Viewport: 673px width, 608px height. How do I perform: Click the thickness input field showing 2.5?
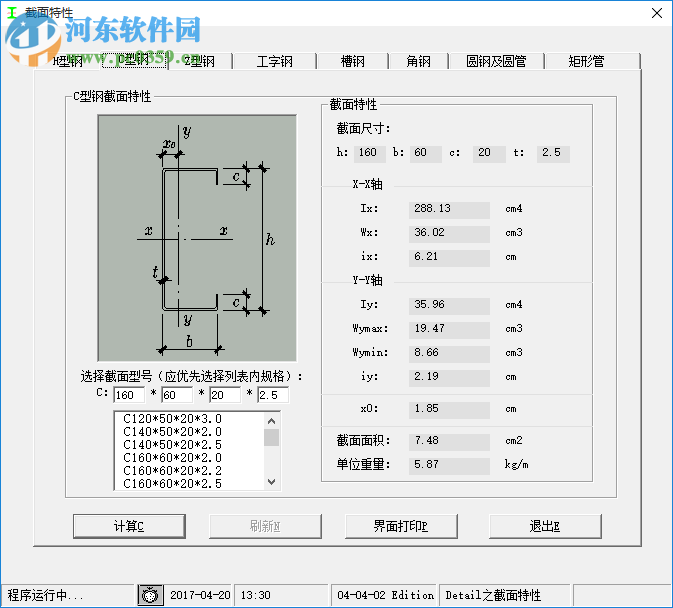point(273,395)
